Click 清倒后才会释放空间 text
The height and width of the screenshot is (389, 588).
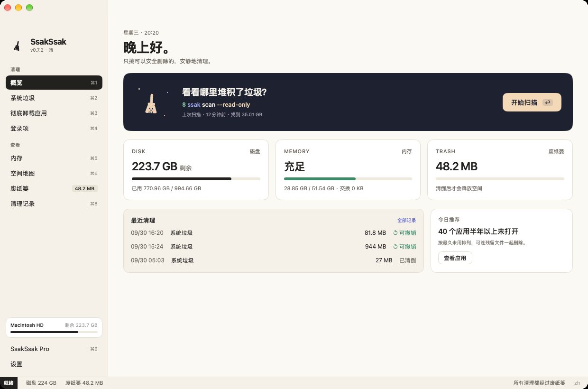(459, 188)
